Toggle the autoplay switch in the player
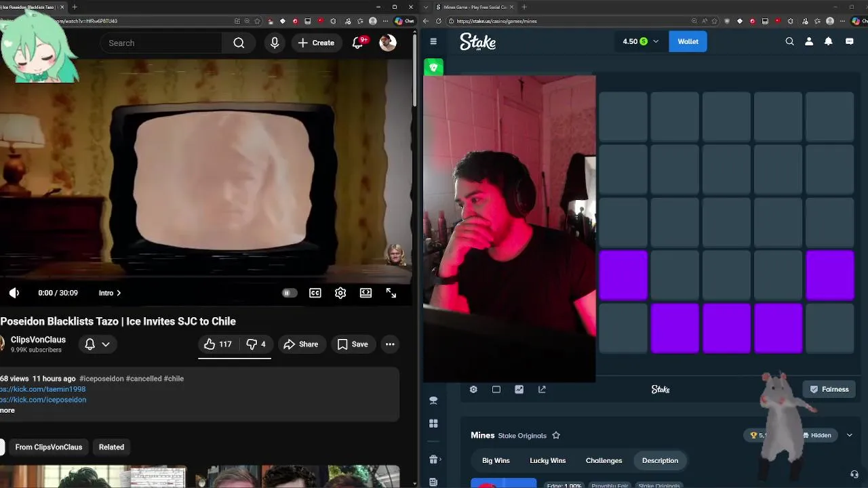Screen dimensions: 868x488 click(290, 293)
